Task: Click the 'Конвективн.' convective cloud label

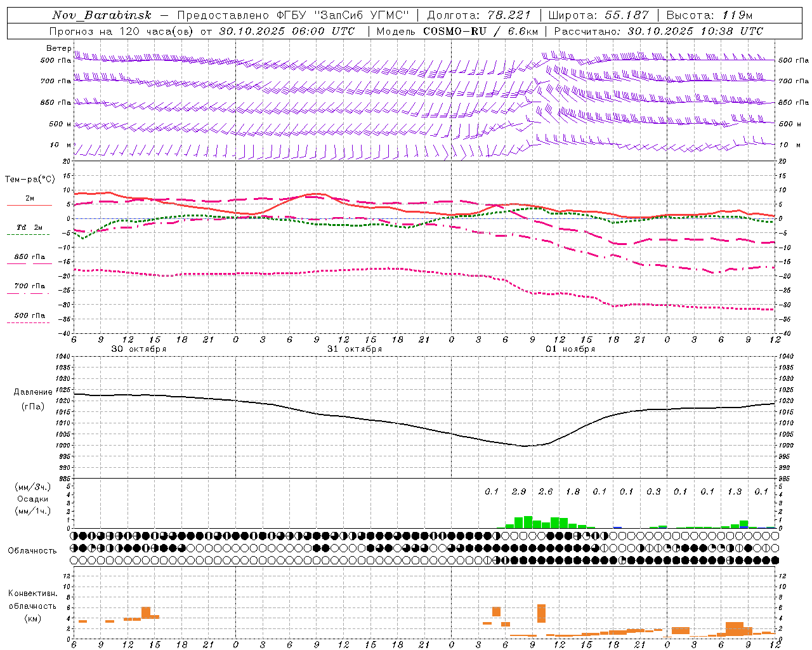Action: pyautogui.click(x=33, y=594)
